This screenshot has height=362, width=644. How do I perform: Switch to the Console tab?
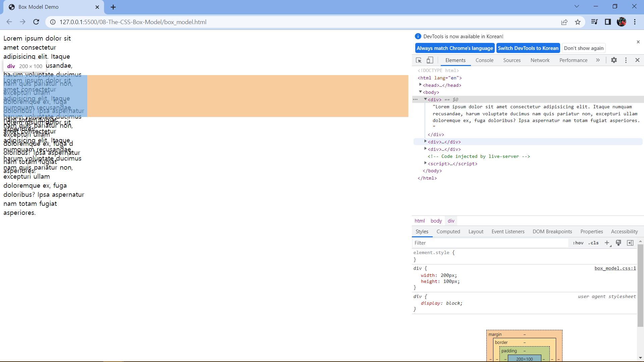point(484,60)
